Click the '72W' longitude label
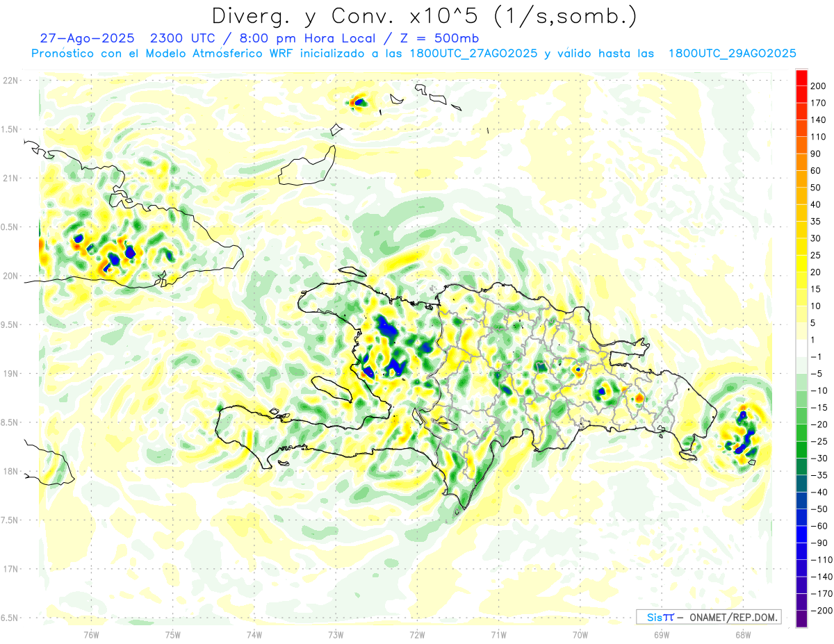 [x=417, y=634]
